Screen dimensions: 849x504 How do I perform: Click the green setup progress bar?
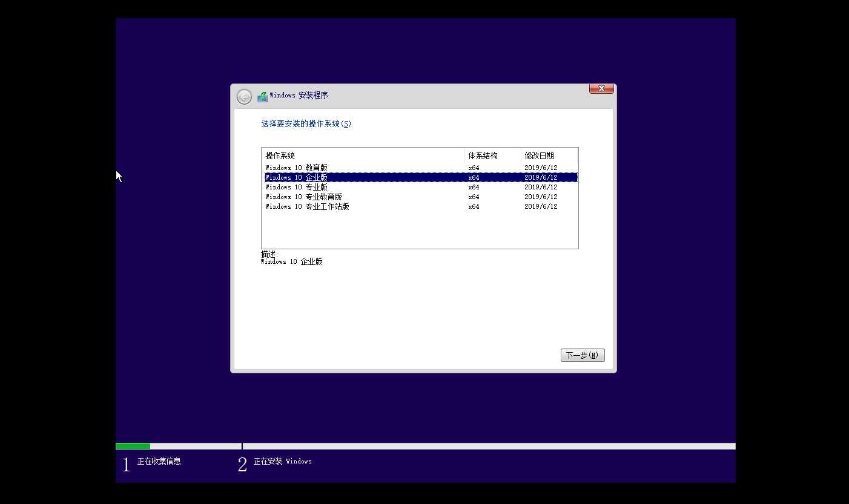click(x=133, y=446)
